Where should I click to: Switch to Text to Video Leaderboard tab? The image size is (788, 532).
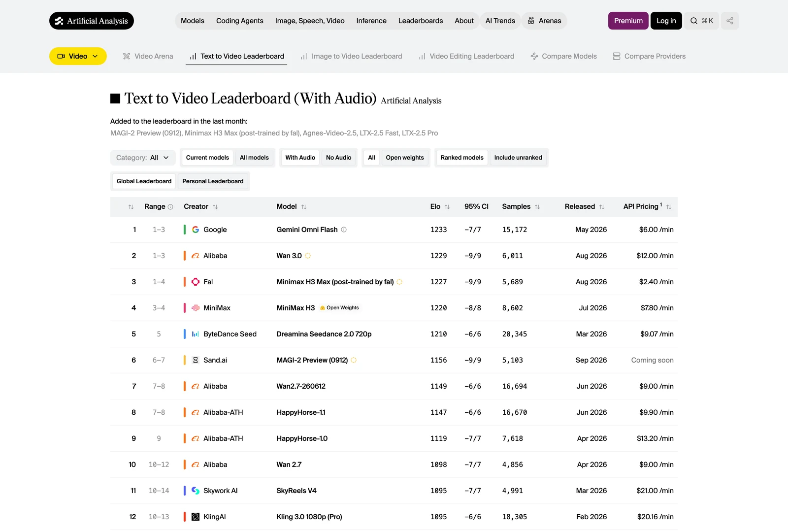tap(236, 56)
